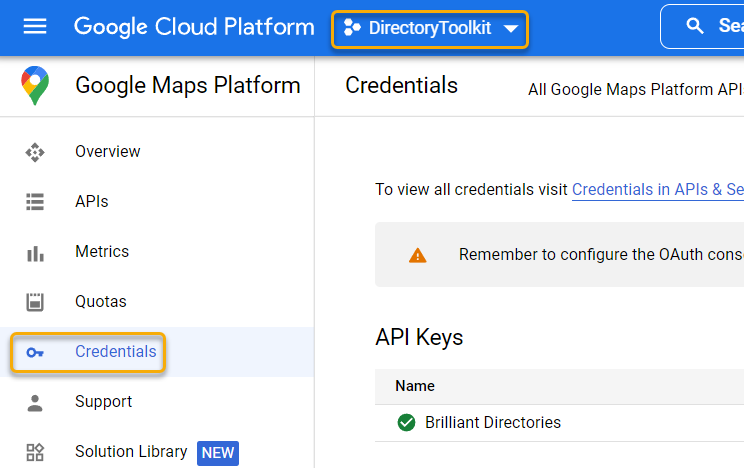Click the Overview diamond icon

point(35,152)
